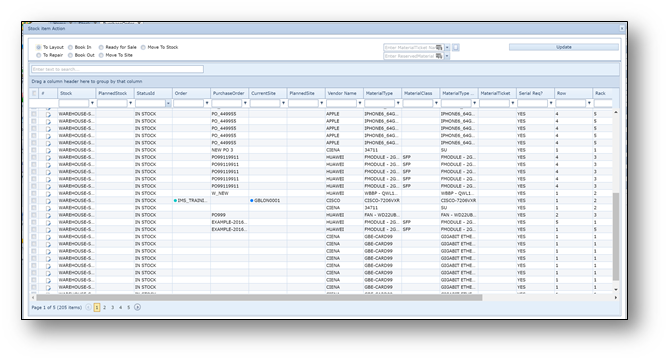Click the horizontal scrollbar thumb
Viewport: 670px width, 362px height.
pos(259,297)
